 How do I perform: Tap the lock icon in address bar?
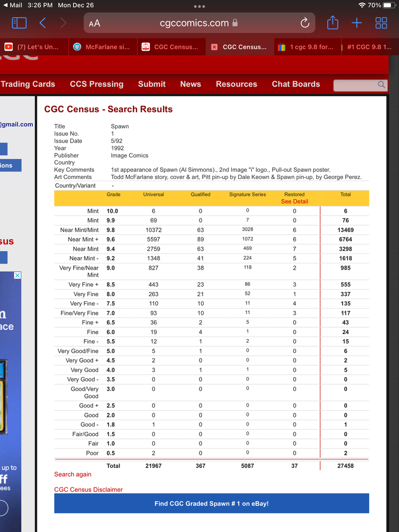coord(235,23)
